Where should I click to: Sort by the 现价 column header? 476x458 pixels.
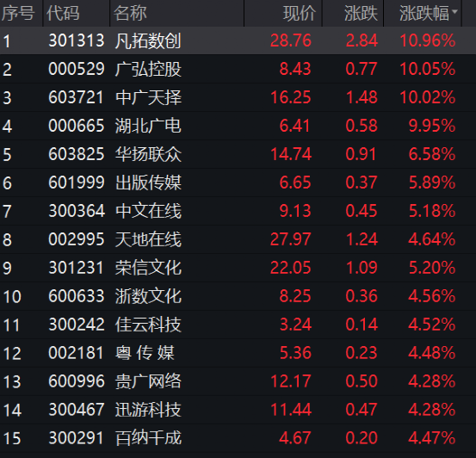tap(300, 14)
